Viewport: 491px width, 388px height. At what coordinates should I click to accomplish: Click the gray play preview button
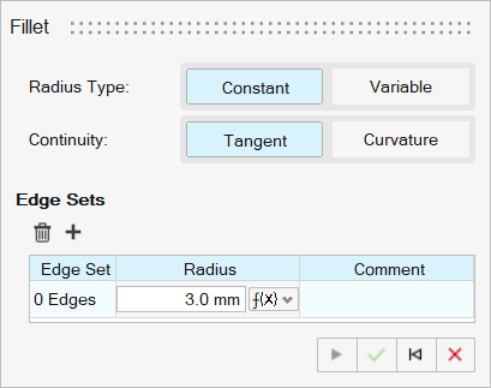point(337,355)
